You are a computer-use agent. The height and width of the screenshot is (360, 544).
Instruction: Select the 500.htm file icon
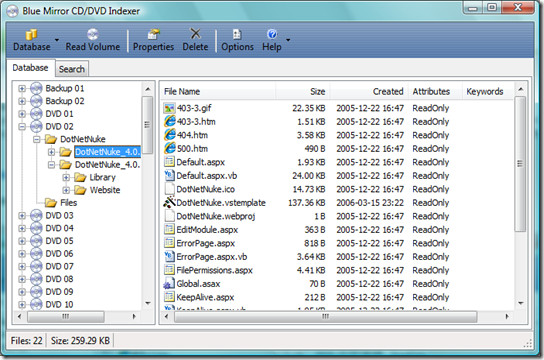[169, 148]
